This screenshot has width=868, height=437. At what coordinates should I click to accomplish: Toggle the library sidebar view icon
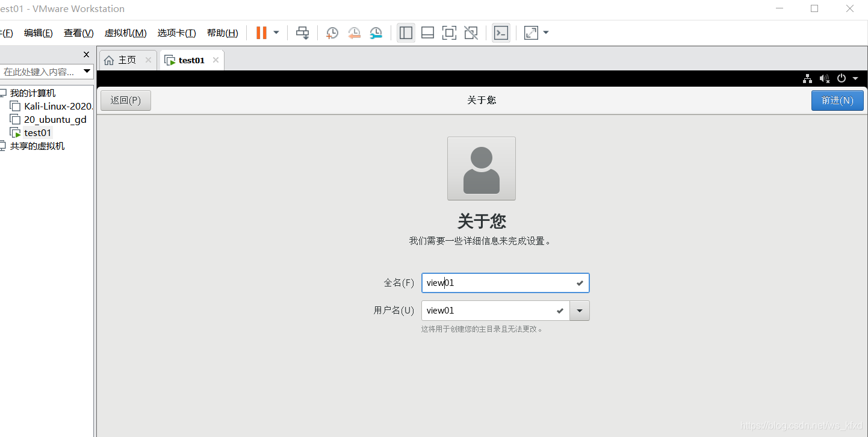[406, 33]
